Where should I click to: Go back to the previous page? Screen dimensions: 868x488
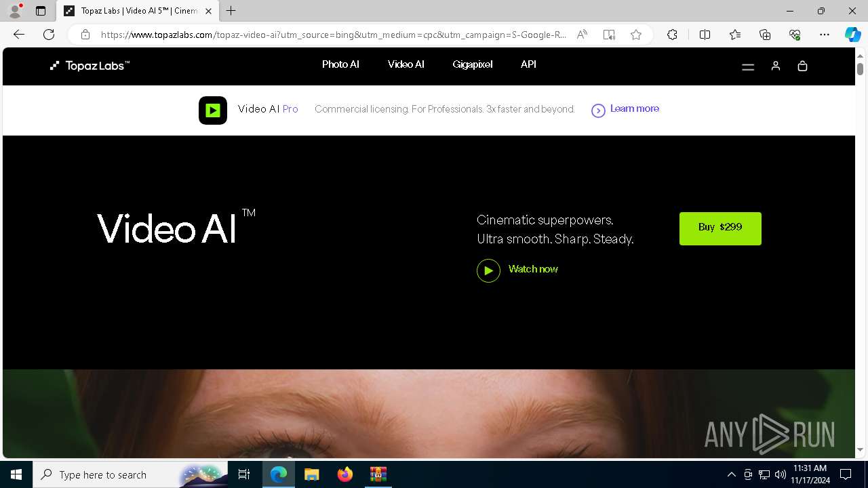click(x=19, y=35)
